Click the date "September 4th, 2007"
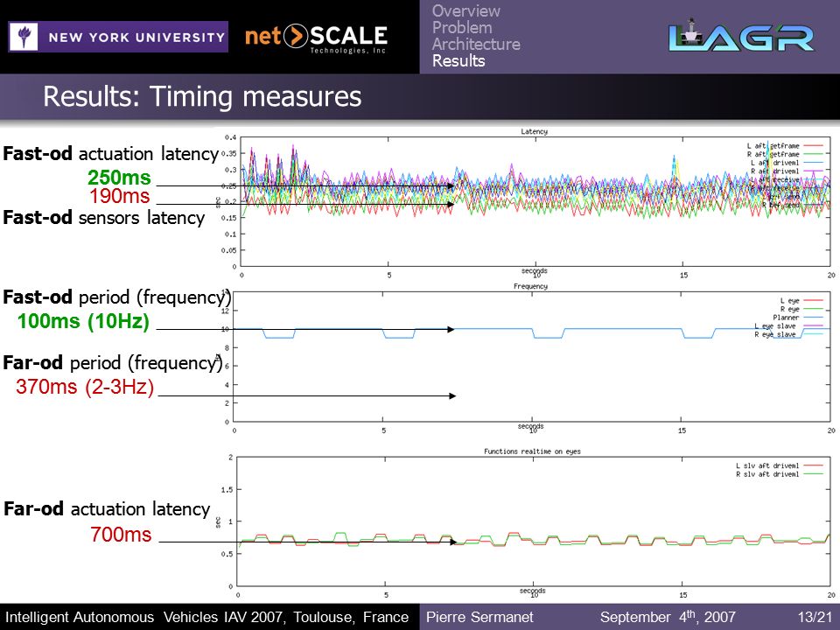This screenshot has width=840, height=630. coord(668,617)
